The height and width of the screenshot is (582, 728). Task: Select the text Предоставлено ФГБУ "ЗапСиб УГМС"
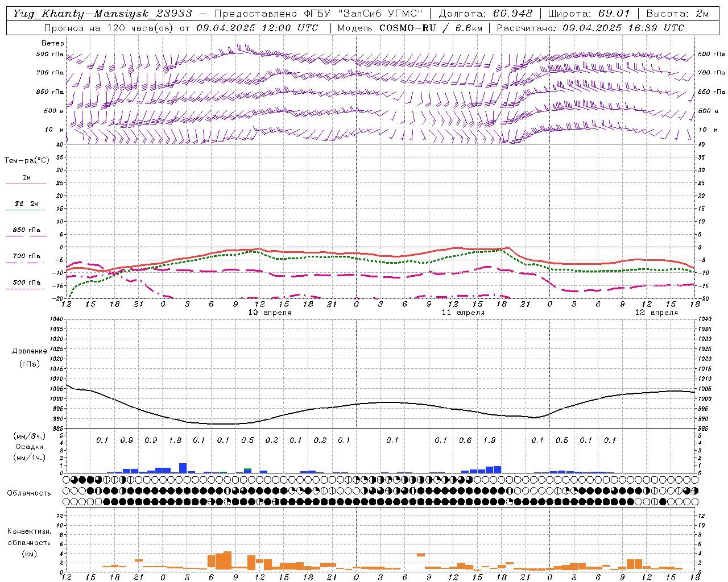319,14
